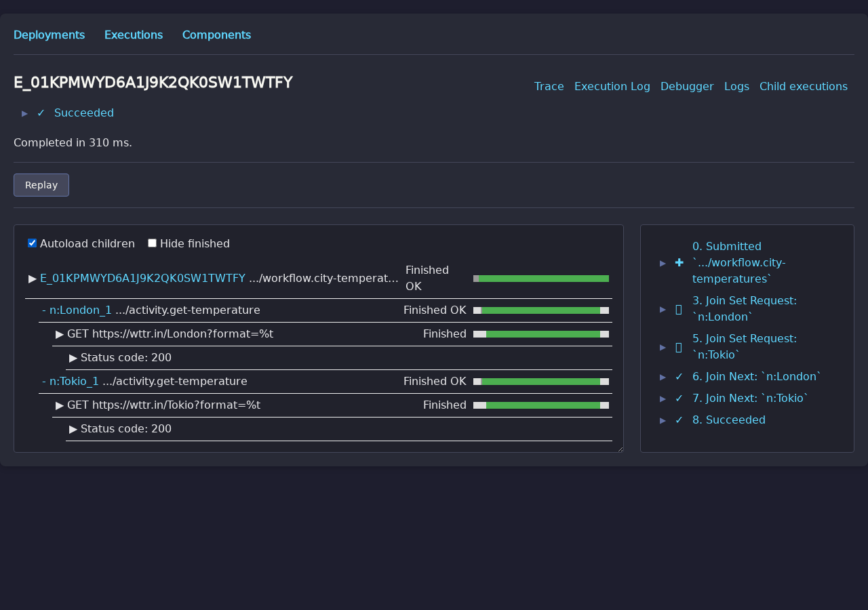The width and height of the screenshot is (868, 610).
Task: Click the Succeeded status link
Action: point(84,113)
